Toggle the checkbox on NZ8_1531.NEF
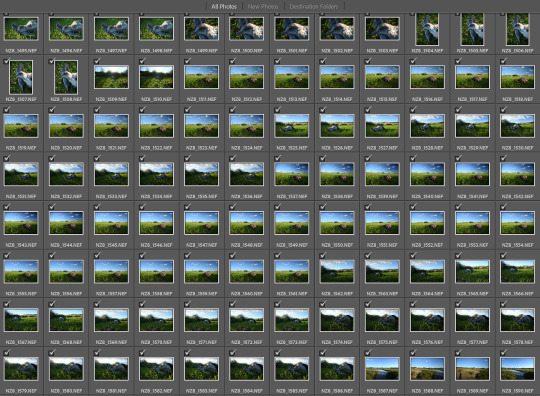The image size is (540, 396). (7, 158)
